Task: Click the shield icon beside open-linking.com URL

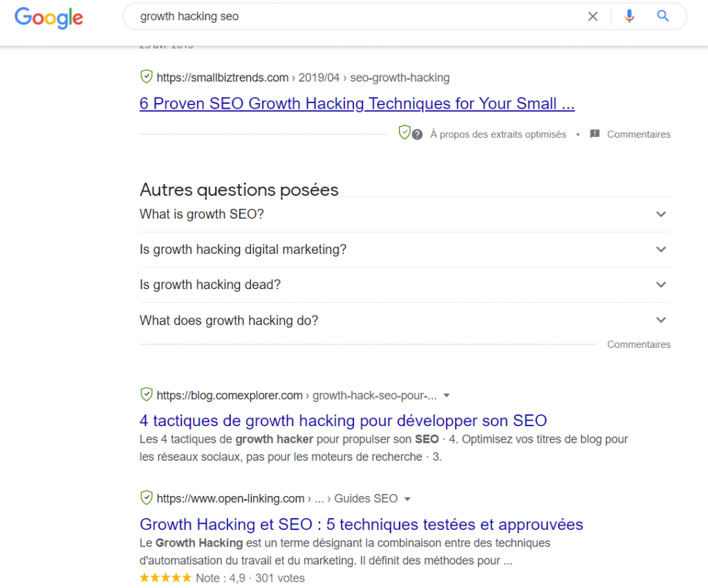Action: 147,497
